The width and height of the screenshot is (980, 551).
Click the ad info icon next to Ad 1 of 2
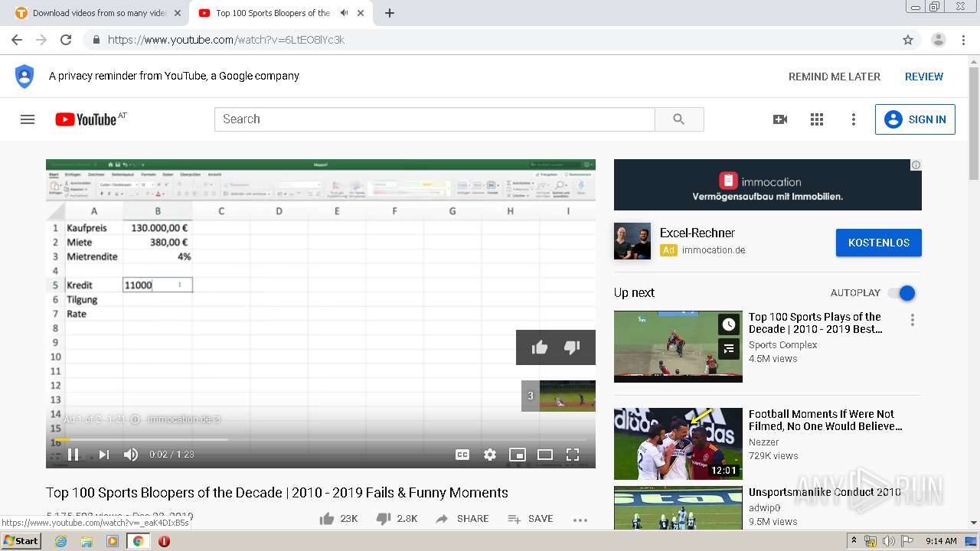pos(136,419)
